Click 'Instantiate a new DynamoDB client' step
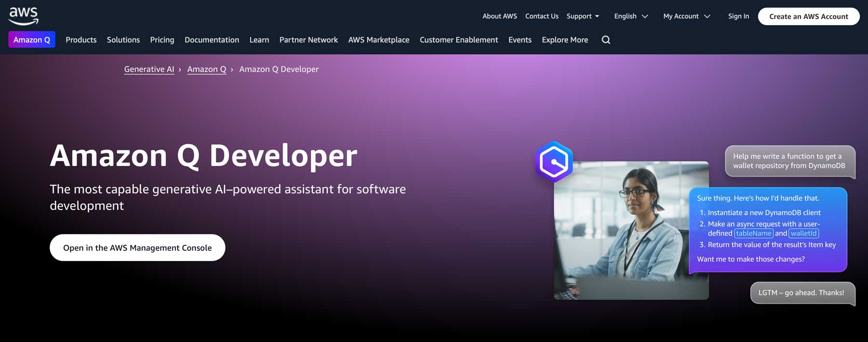This screenshot has height=342, width=868. point(764,212)
